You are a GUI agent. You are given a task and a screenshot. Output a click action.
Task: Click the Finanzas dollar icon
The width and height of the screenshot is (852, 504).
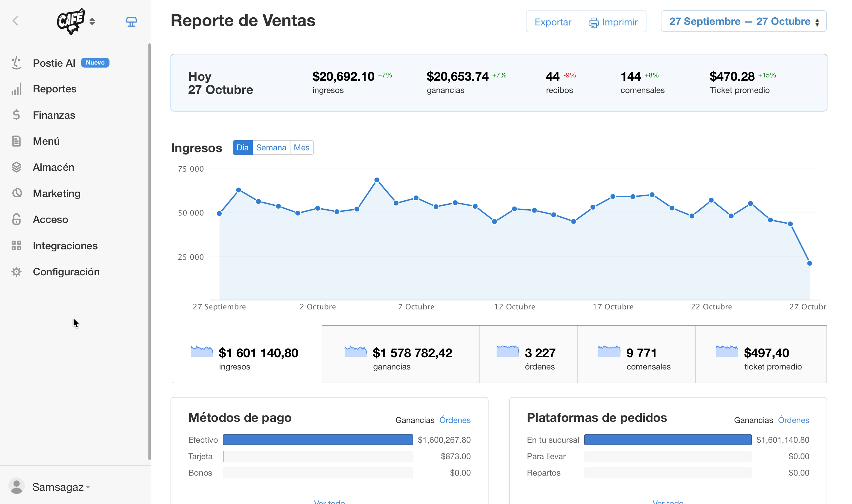click(x=16, y=115)
